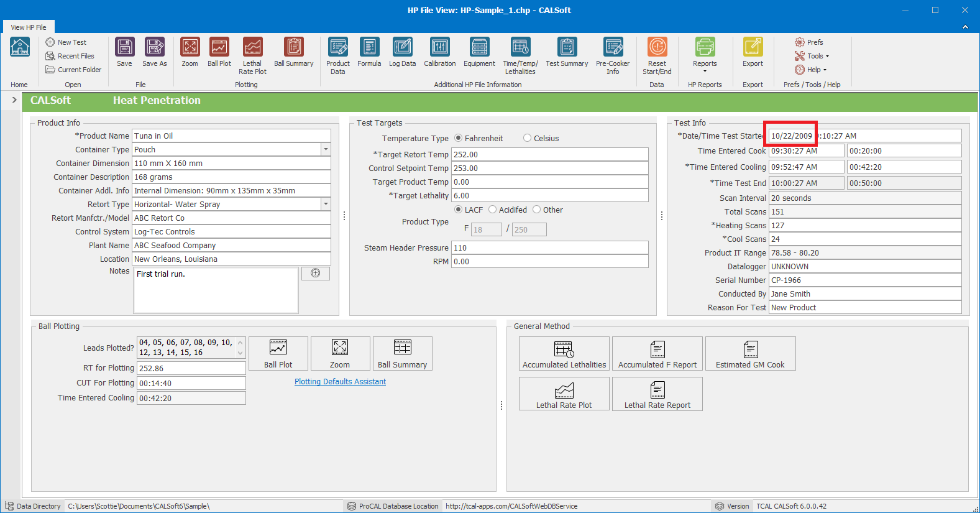Viewport: 980px width, 513px height.
Task: Click the RT for Plotting field
Action: [x=191, y=368]
